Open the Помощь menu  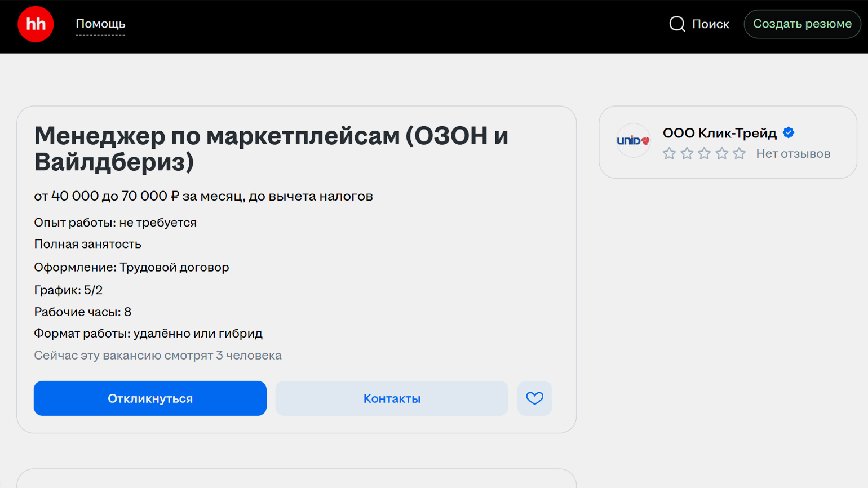coord(100,24)
